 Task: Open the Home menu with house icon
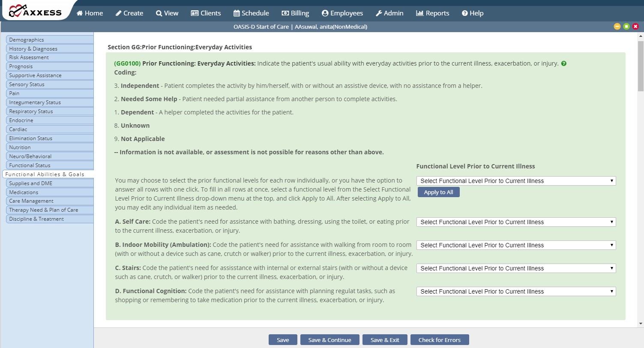(x=90, y=13)
